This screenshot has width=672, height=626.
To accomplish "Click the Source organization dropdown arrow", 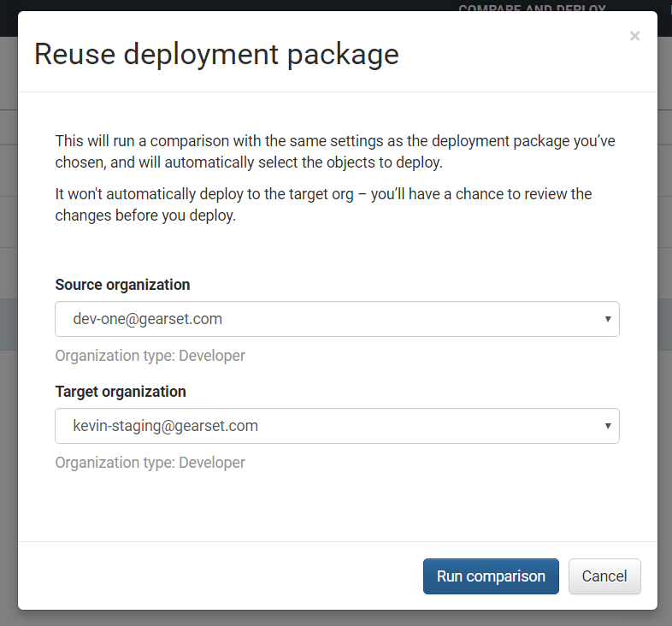I will click(607, 319).
